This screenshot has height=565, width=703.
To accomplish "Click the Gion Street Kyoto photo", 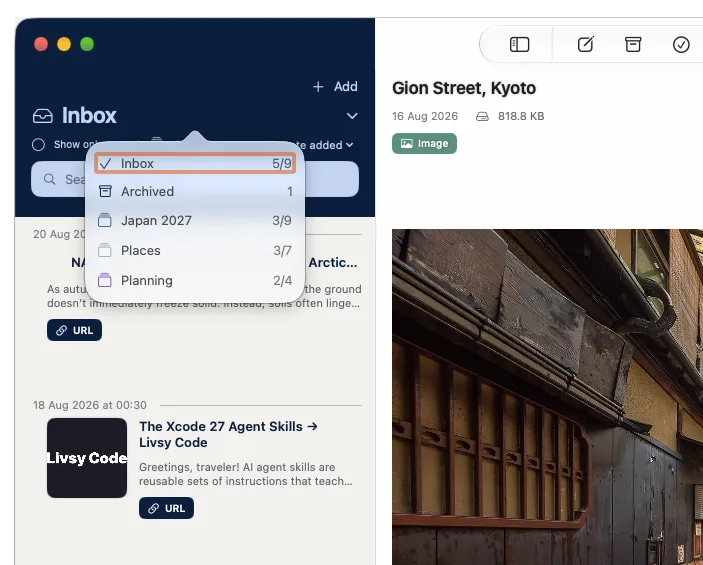I will [x=547, y=397].
